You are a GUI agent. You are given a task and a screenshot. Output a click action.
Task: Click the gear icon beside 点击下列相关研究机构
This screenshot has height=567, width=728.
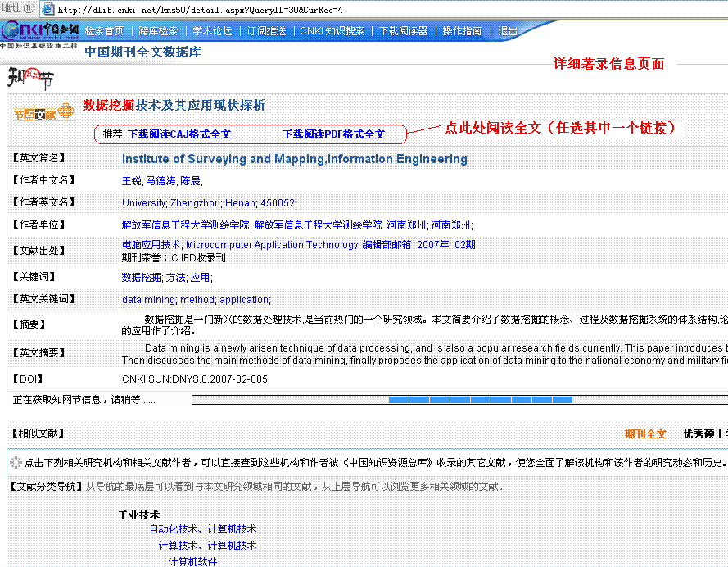click(x=16, y=462)
